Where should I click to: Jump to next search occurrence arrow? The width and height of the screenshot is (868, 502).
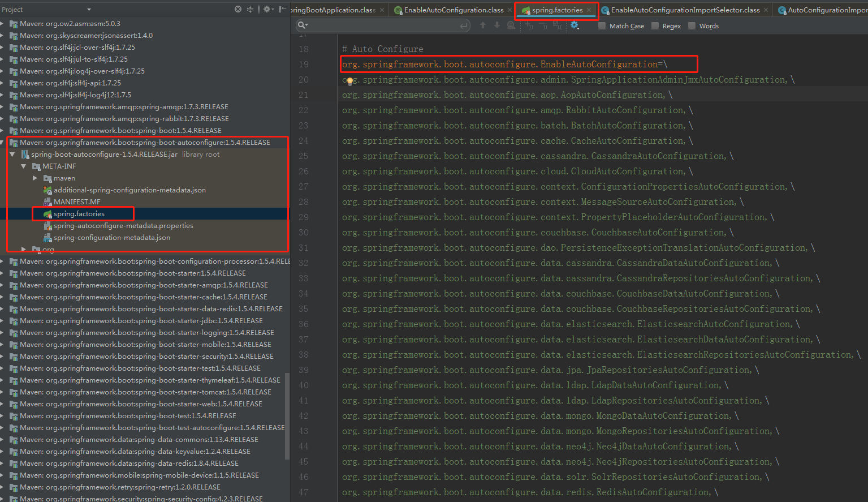497,25
